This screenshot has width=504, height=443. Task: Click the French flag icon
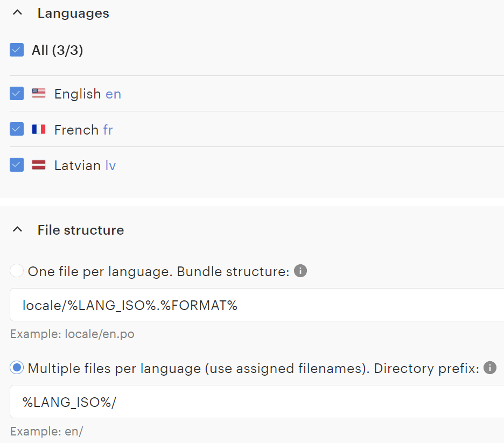pos(39,130)
